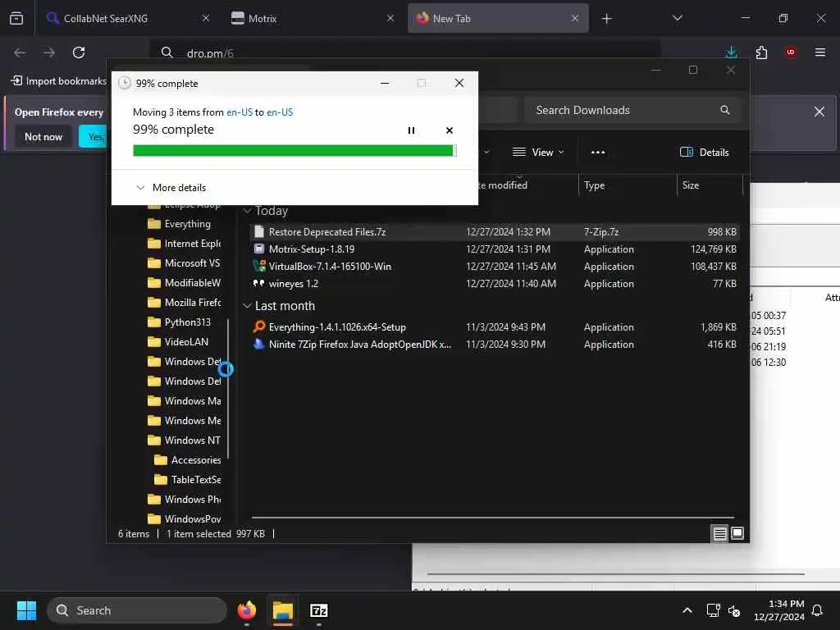
Task: Select the ModifiableW folder
Action: tap(185, 283)
